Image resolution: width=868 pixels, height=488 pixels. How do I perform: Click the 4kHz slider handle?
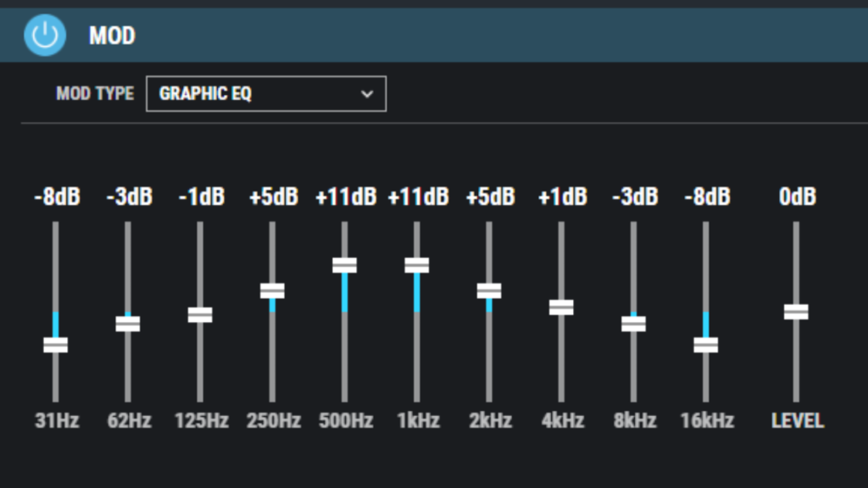point(561,307)
